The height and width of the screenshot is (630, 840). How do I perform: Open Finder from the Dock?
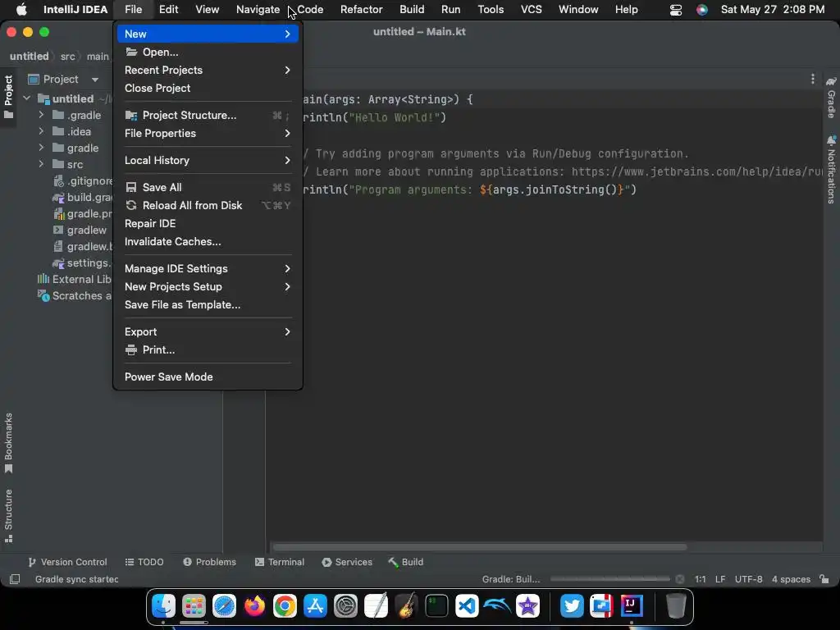(x=163, y=606)
